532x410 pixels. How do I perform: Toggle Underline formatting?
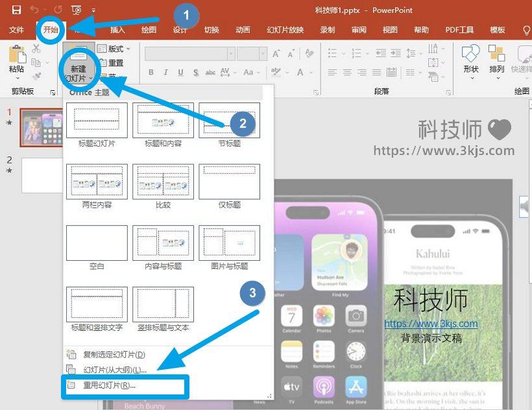pyautogui.click(x=180, y=72)
